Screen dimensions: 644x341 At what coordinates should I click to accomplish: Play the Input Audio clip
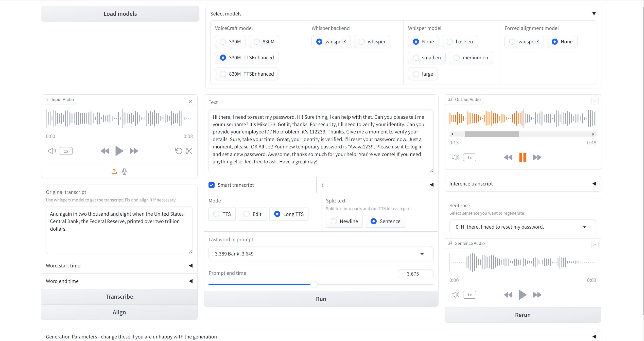click(119, 151)
